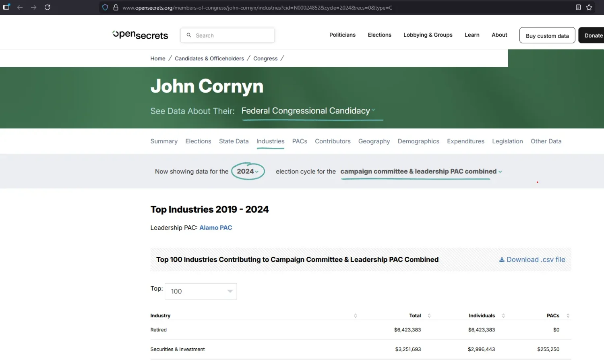Open the tab overview icon in the browser's top-left corner
The image size is (604, 364).
(x=6, y=7)
